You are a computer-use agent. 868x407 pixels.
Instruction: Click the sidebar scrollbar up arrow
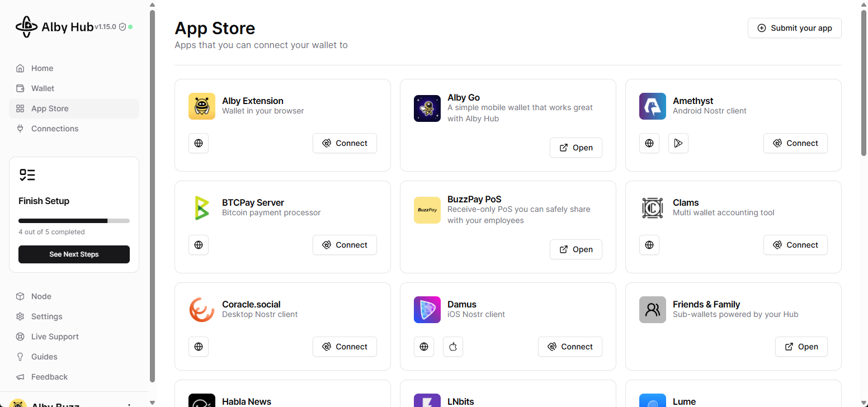153,4
